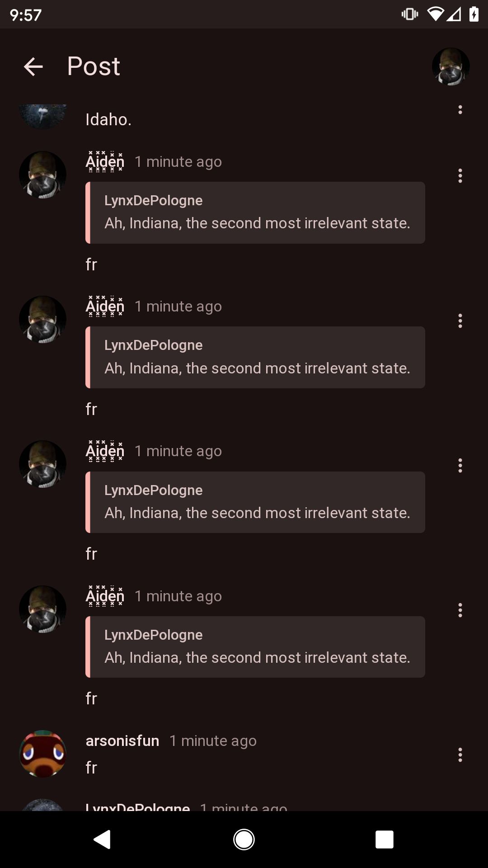488x868 pixels.
Task: Tap the Aiden username on second comment
Action: pyautogui.click(x=105, y=306)
